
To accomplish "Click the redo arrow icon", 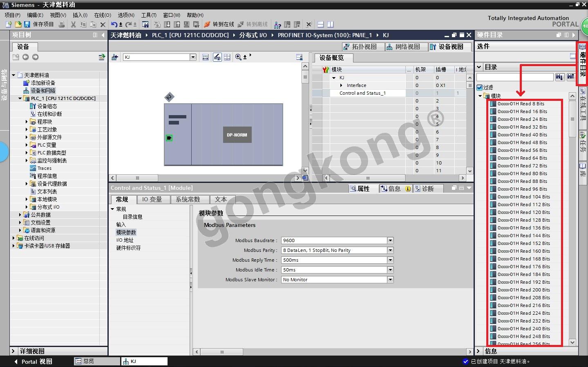I will click(129, 24).
